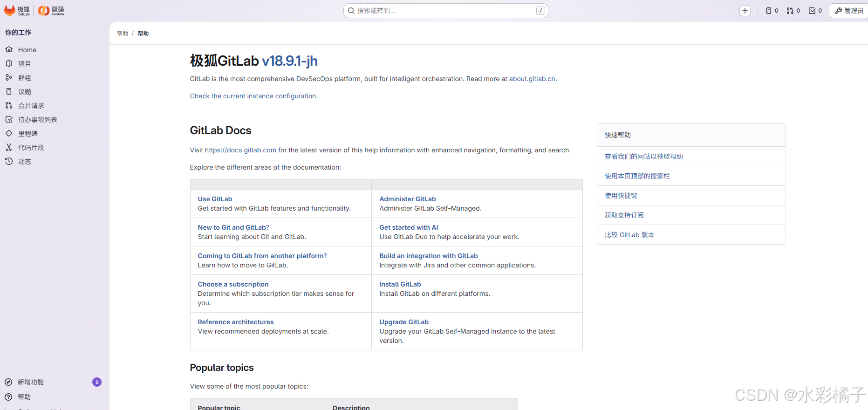868x410 pixels.
Task: Click 获取支持订阅 quick help link
Action: pyautogui.click(x=624, y=215)
